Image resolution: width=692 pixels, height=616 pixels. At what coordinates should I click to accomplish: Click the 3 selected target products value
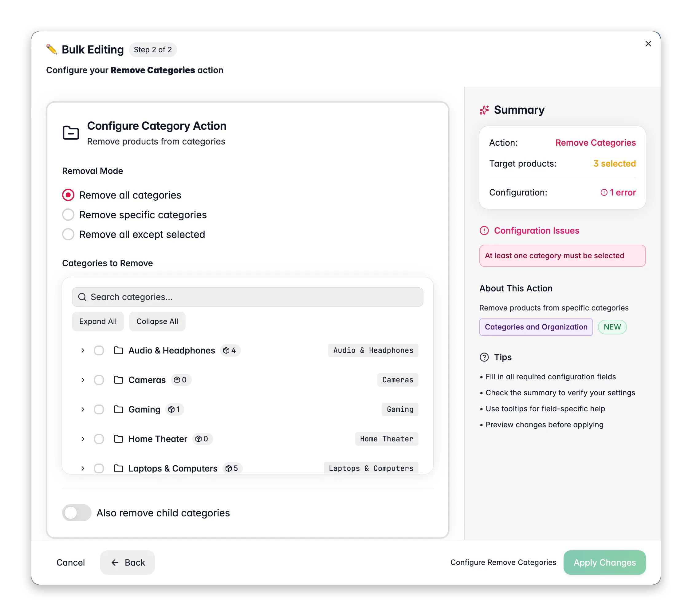tap(614, 164)
